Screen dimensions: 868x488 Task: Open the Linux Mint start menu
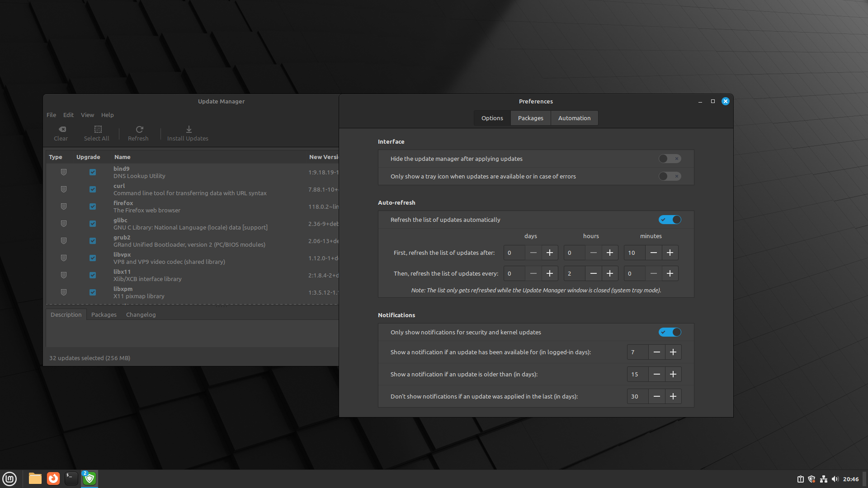click(x=9, y=479)
